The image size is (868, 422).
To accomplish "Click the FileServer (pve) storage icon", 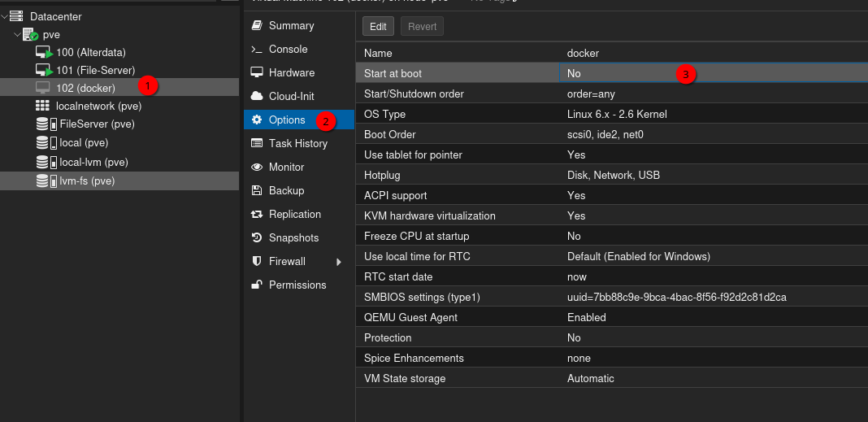I will pyautogui.click(x=43, y=124).
